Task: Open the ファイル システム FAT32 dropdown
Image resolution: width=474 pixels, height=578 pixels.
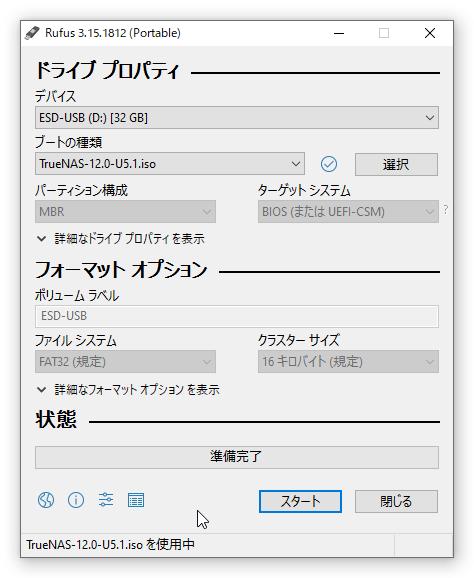Action: click(125, 362)
